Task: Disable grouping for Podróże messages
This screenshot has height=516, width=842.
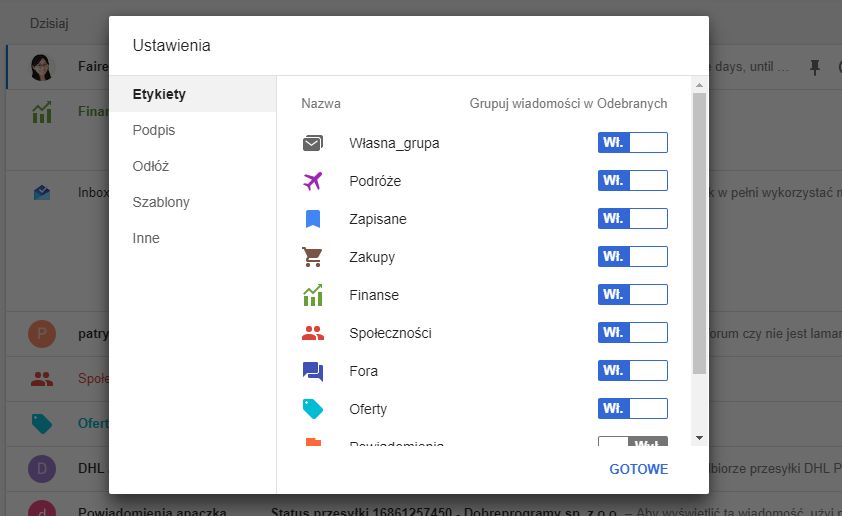Action: pyautogui.click(x=632, y=181)
